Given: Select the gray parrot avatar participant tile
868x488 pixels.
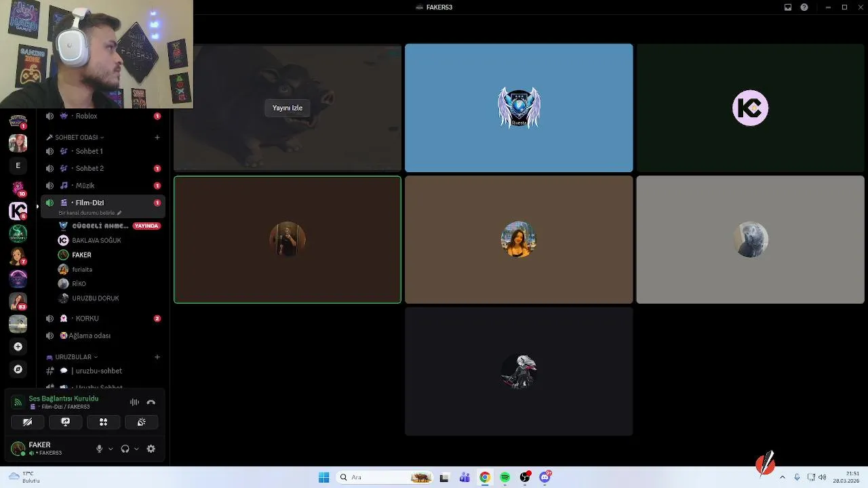Looking at the screenshot, I should tap(750, 239).
